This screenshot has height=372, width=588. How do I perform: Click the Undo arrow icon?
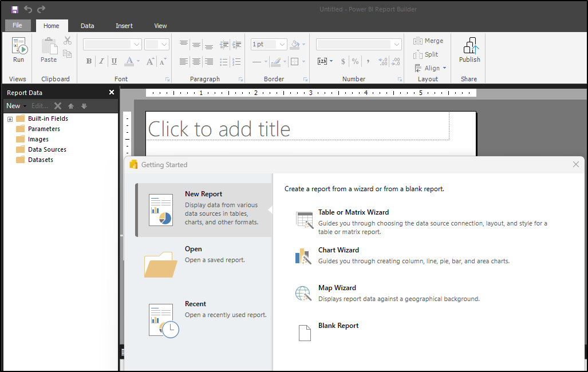tap(28, 9)
